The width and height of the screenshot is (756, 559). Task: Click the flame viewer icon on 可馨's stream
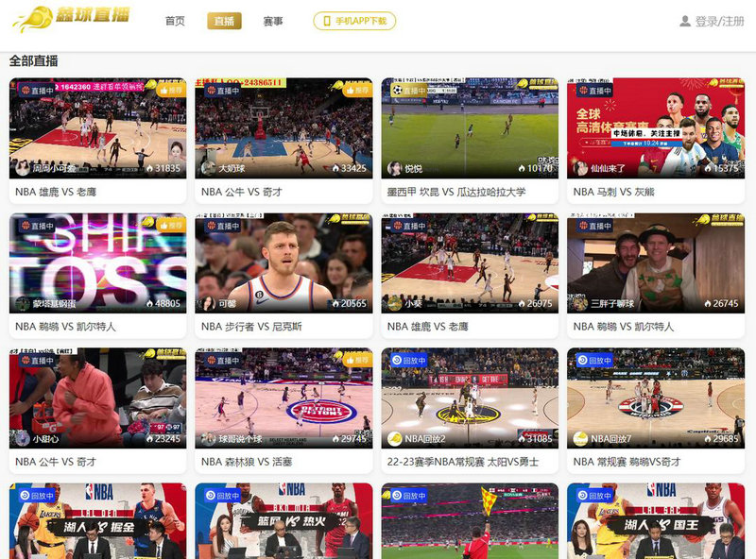coord(335,304)
